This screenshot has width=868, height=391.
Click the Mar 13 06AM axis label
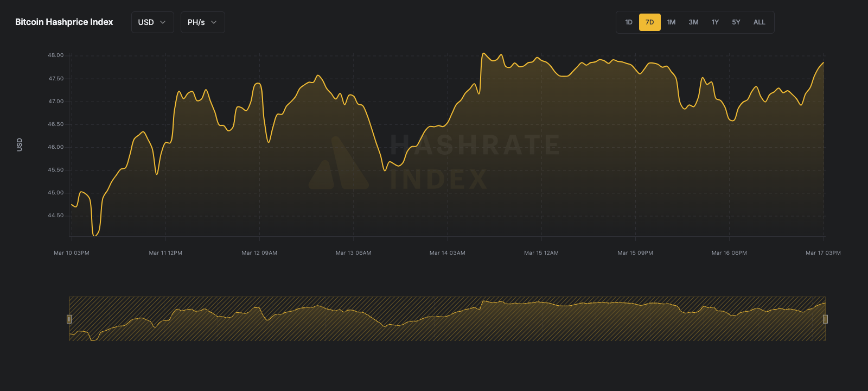point(354,253)
